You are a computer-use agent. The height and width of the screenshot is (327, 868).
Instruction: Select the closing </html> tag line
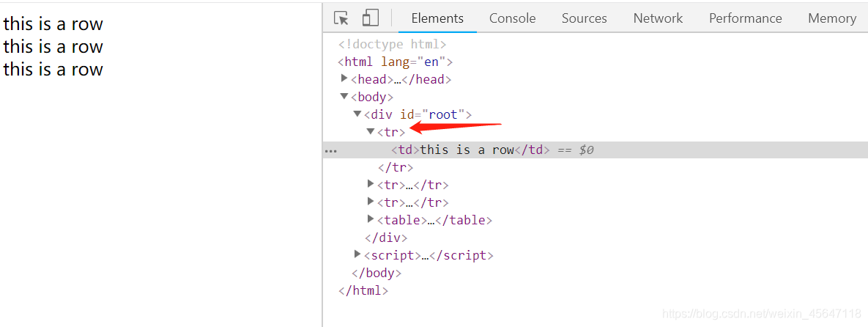[363, 290]
